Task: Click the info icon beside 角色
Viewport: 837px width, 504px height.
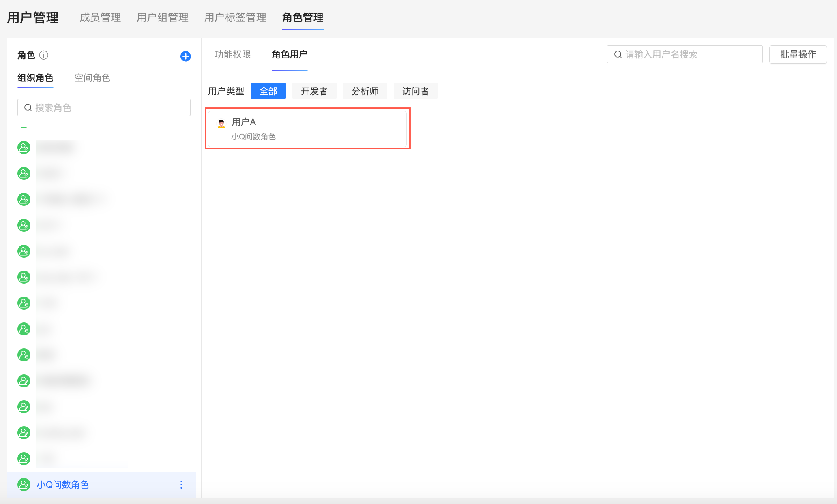Action: pyautogui.click(x=44, y=55)
